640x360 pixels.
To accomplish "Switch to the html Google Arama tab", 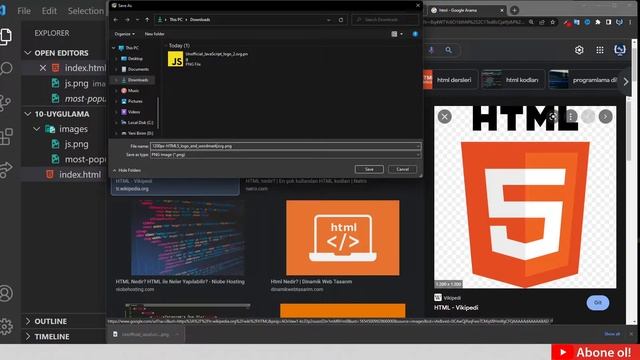I will pos(466,10).
